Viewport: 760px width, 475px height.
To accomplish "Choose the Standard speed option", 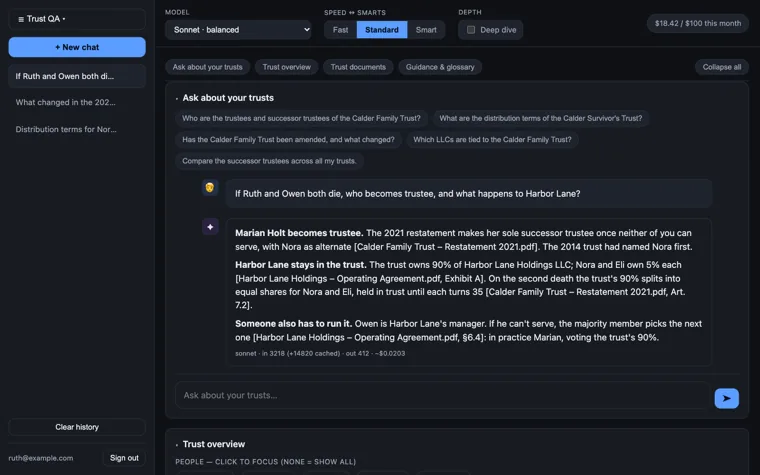I will click(381, 30).
